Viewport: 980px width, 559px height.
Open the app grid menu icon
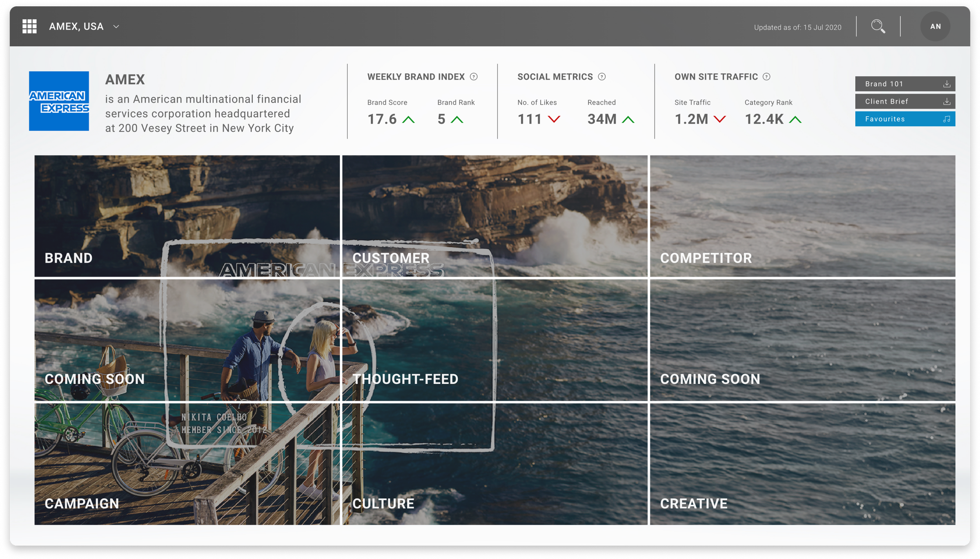click(x=29, y=27)
